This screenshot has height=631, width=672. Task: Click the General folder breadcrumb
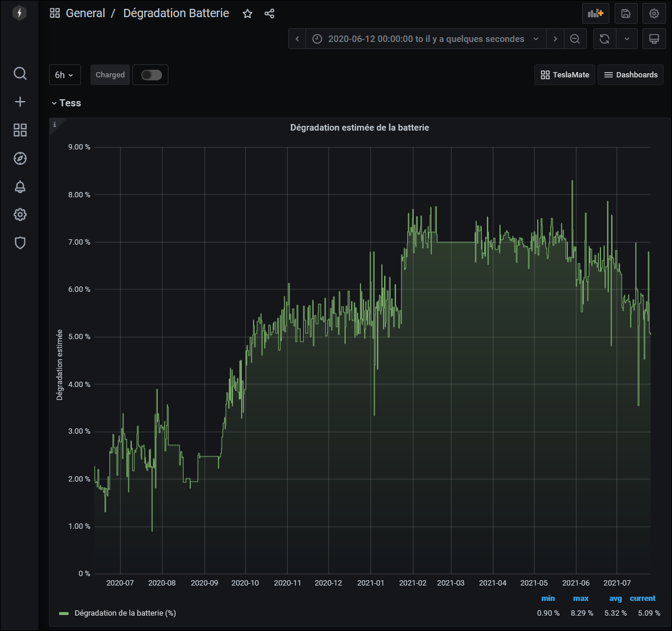pyautogui.click(x=85, y=13)
